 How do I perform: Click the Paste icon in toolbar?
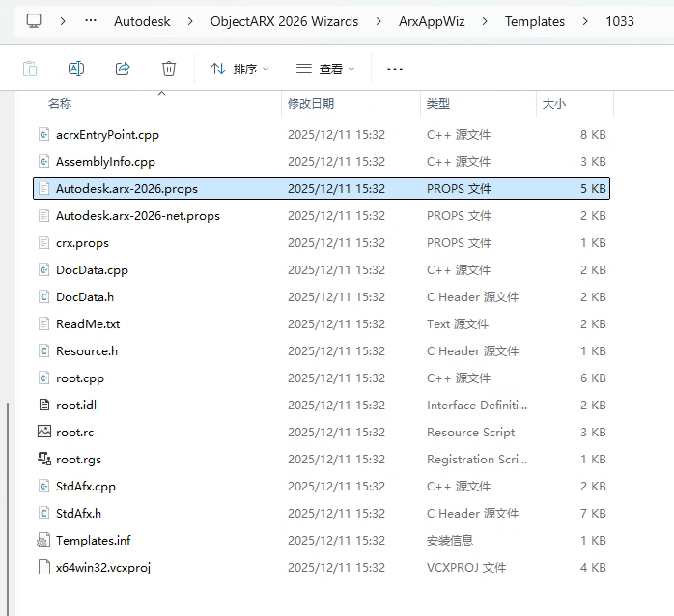pos(30,69)
